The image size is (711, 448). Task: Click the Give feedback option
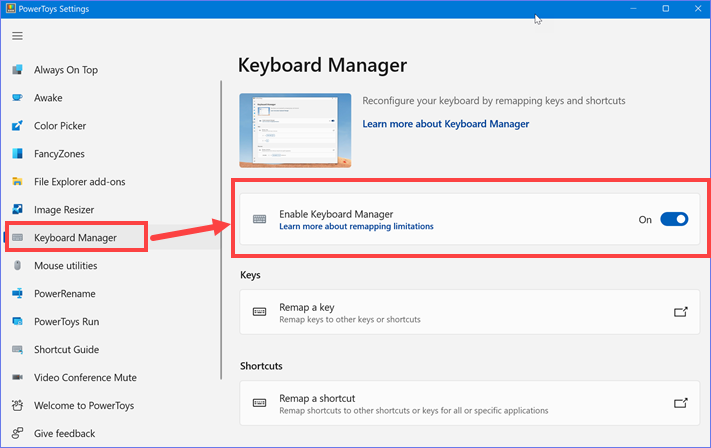pos(64,434)
